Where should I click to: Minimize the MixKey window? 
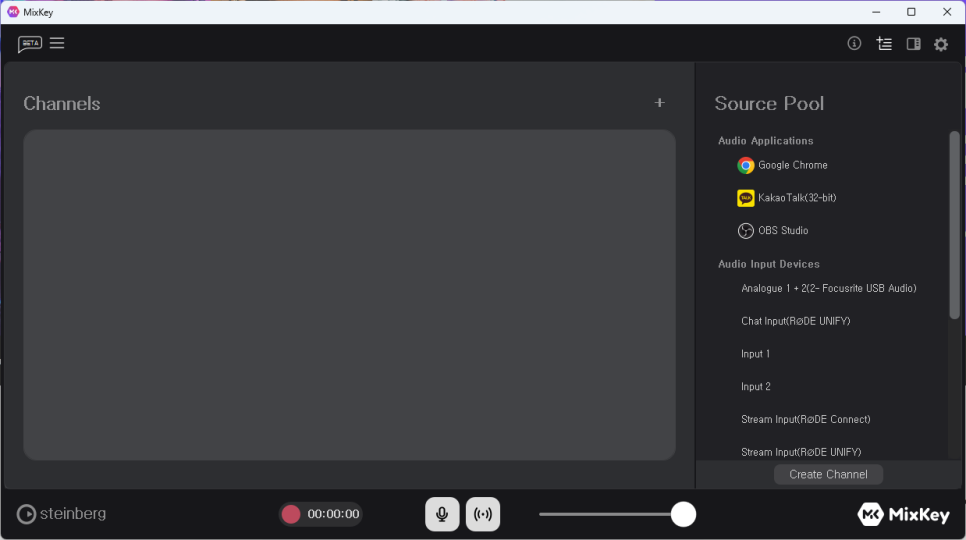pos(876,12)
